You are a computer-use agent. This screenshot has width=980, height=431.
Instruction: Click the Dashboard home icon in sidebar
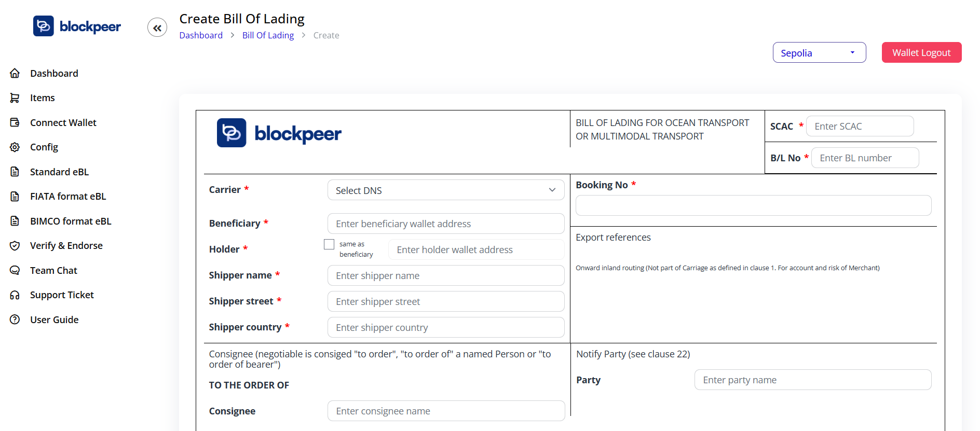coord(15,73)
